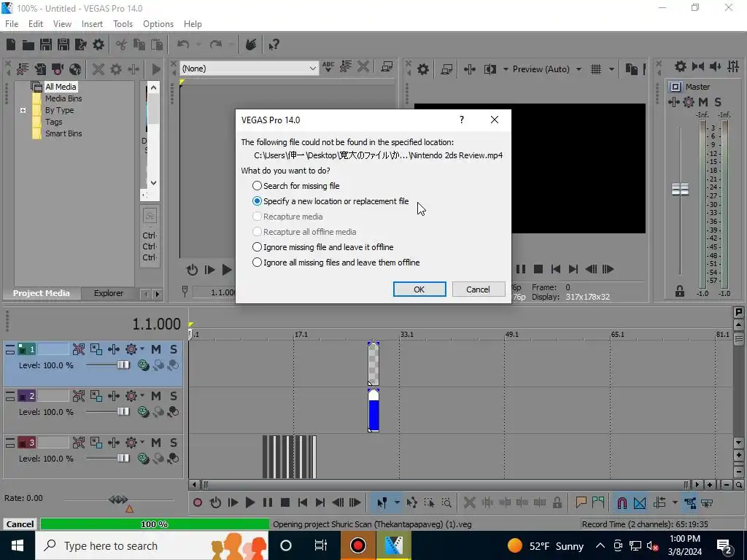
Task: Click Lock event padlock icon in edit toolbar
Action: [557, 502]
